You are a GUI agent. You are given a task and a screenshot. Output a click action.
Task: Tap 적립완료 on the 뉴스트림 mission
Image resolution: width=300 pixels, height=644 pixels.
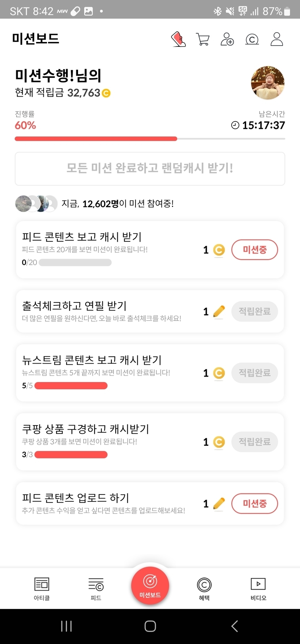pos(254,373)
